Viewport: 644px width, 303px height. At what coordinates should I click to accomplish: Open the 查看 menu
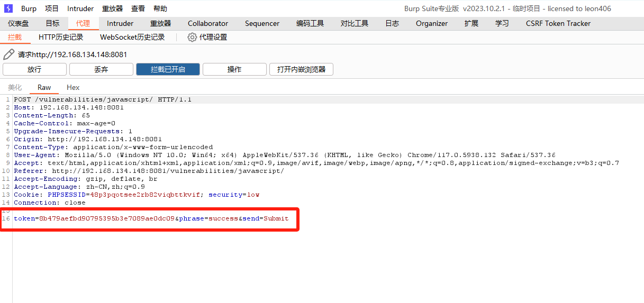click(x=138, y=8)
